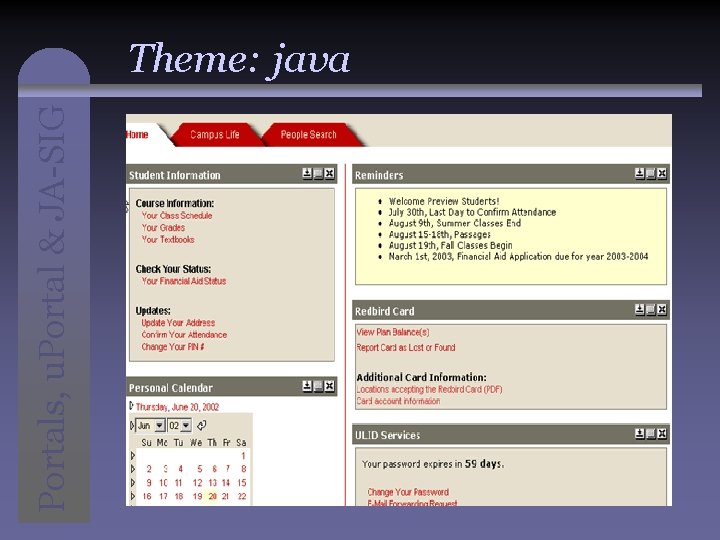The width and height of the screenshot is (720, 540).
Task: Click the calendar refresh arrow icon
Action: [x=202, y=426]
